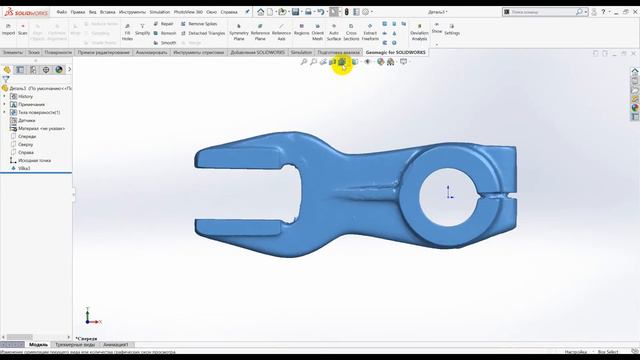Click the Remesh command
The width and height of the screenshot is (640, 360).
(x=165, y=33)
